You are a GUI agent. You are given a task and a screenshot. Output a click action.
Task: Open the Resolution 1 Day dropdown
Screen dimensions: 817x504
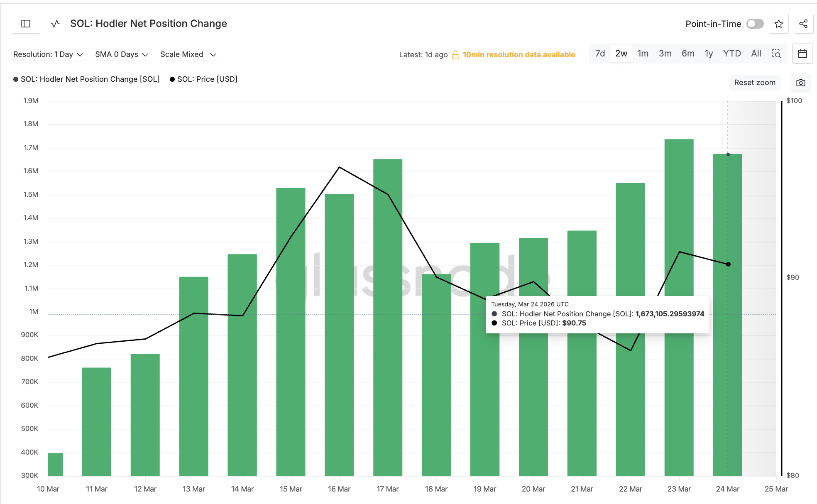pyautogui.click(x=48, y=54)
